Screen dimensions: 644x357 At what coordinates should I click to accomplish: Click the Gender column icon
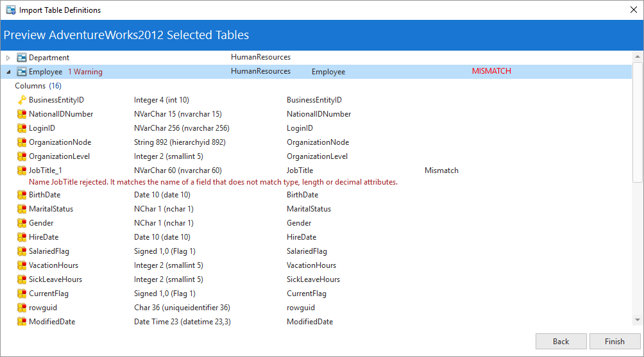tap(22, 223)
